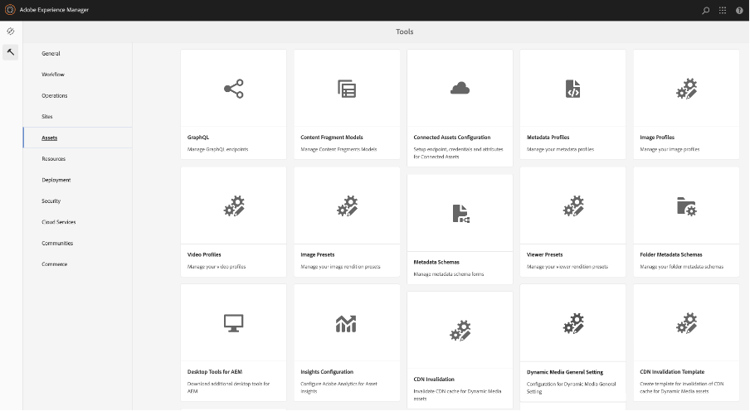Open the Folder Metadata Schemas title link
This screenshot has width=750, height=411.
point(671,255)
